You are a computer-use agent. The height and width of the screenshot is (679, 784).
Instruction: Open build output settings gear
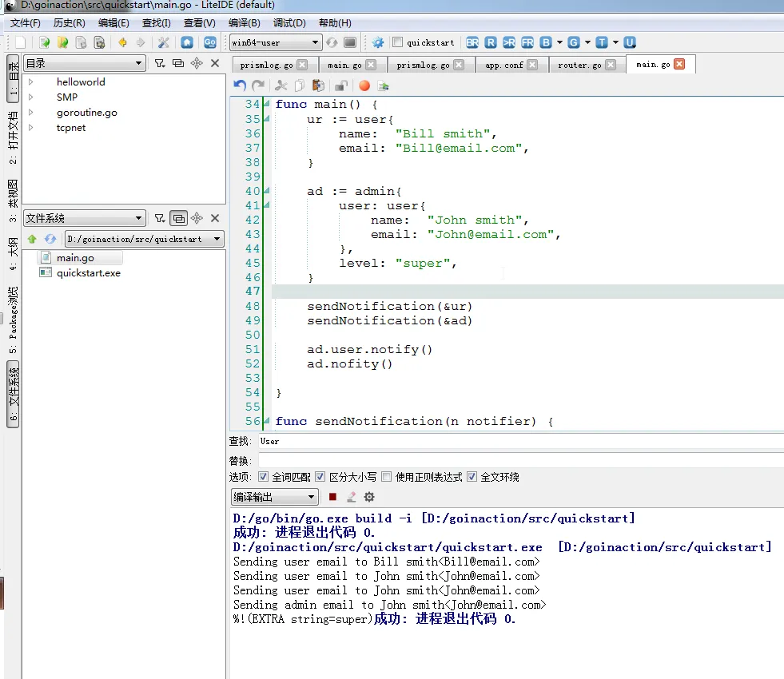369,497
